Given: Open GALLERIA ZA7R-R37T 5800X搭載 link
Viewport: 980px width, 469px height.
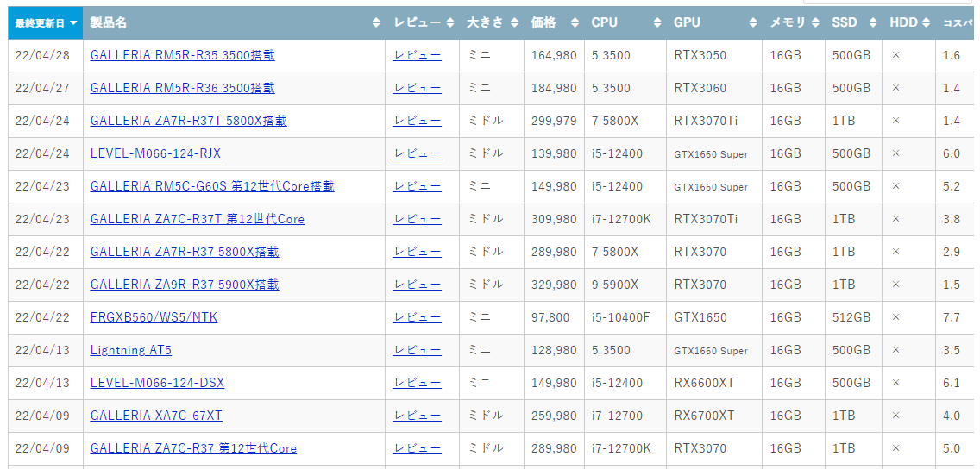Looking at the screenshot, I should (x=188, y=121).
